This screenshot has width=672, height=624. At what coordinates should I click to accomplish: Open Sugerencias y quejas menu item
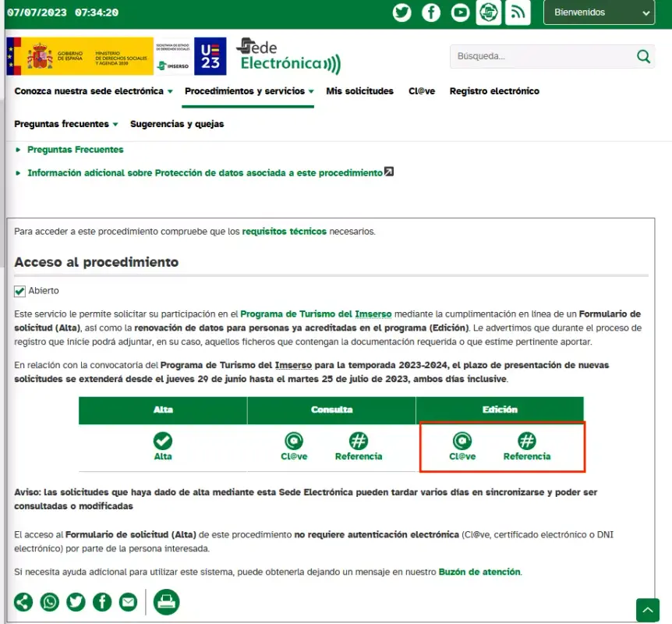point(177,124)
